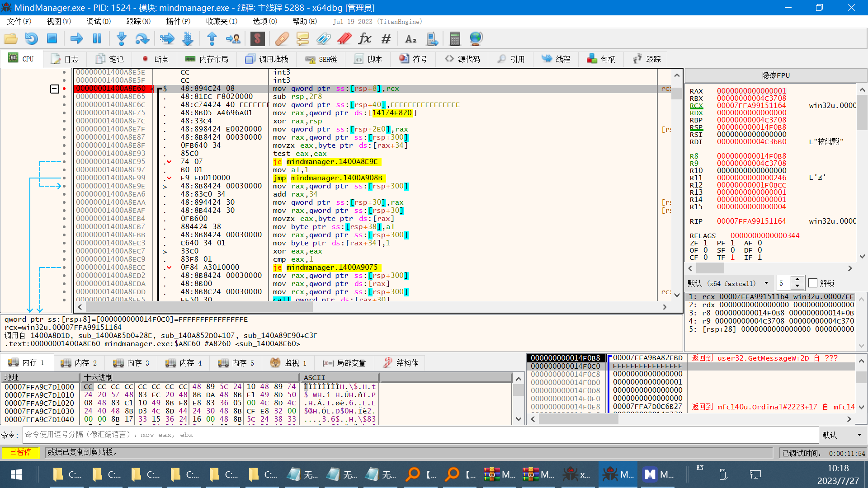The image size is (868, 488).
Task: Toggle breakpoint dot at address 00000001400A8E65
Action: [x=64, y=97]
